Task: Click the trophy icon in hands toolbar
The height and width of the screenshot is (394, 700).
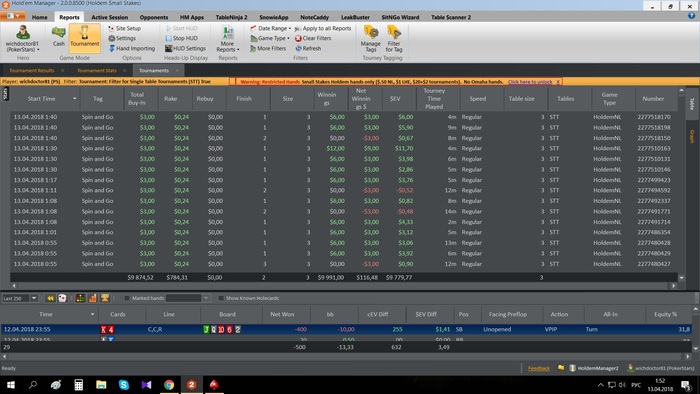Action: [x=105, y=298]
